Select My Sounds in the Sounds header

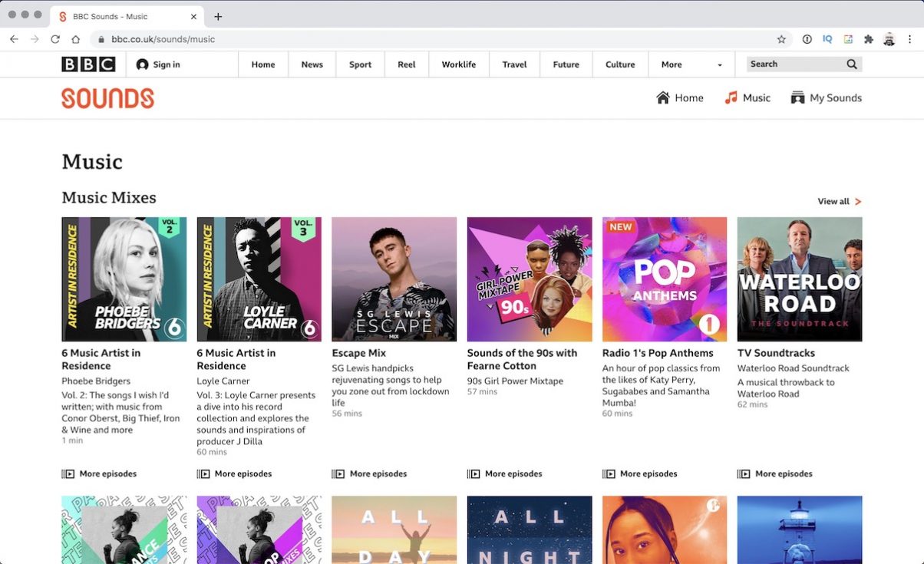pos(826,97)
